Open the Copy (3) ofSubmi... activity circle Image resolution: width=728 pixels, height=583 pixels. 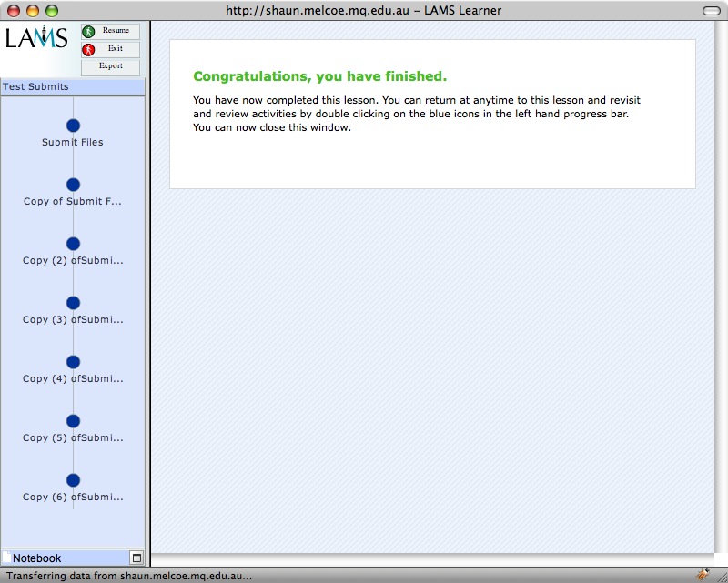click(73, 303)
